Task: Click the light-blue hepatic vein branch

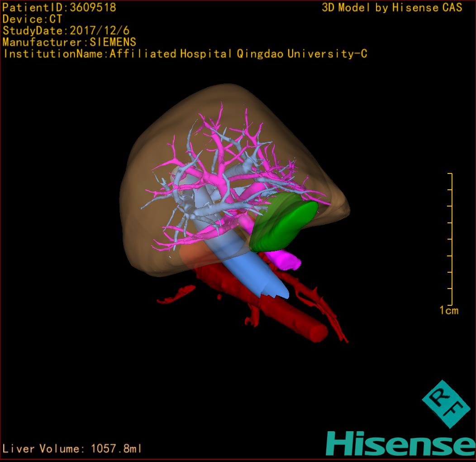Action: pyautogui.click(x=181, y=171)
